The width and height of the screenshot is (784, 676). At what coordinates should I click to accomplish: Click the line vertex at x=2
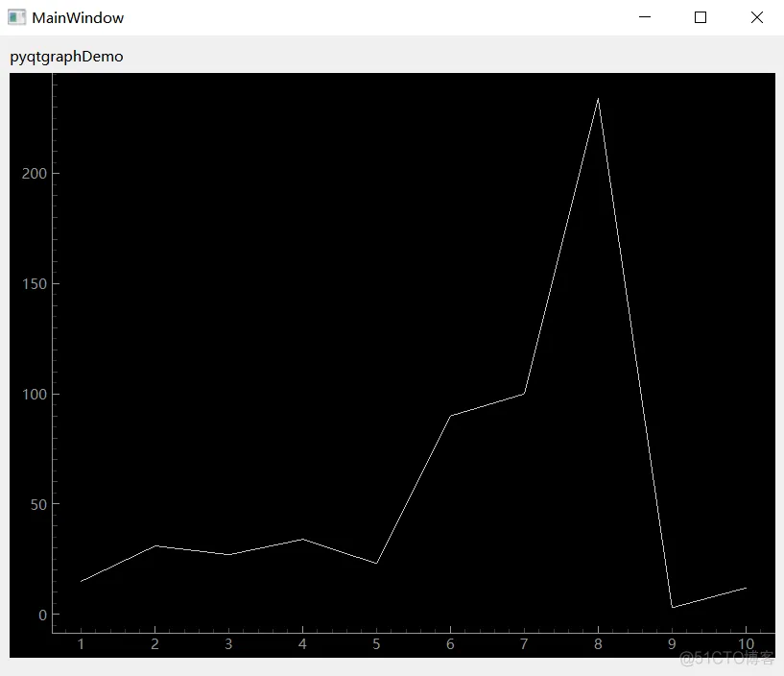pos(154,545)
